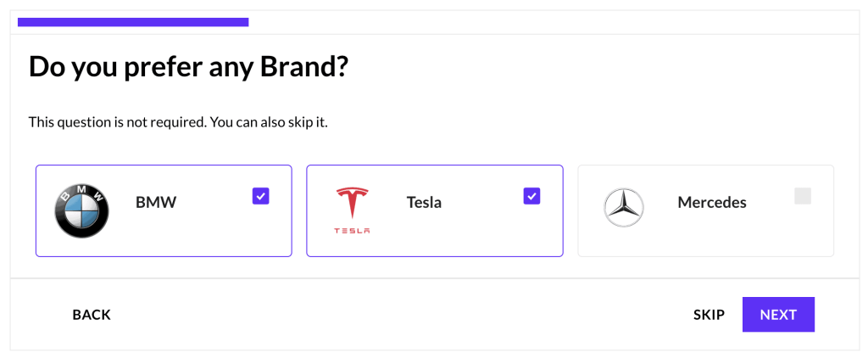Viewport: 868px width, 364px height.
Task: Click the 'Mercedes' brand name label
Action: [x=712, y=203]
